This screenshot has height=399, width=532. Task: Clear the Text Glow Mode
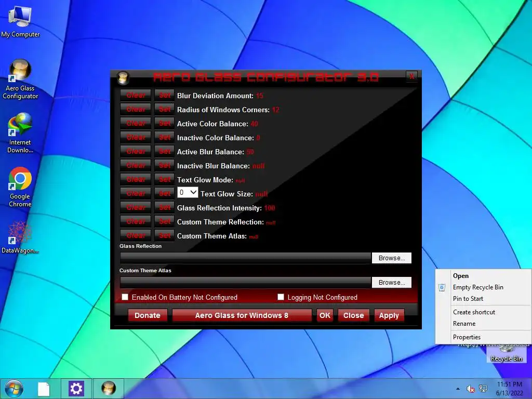[x=136, y=179]
